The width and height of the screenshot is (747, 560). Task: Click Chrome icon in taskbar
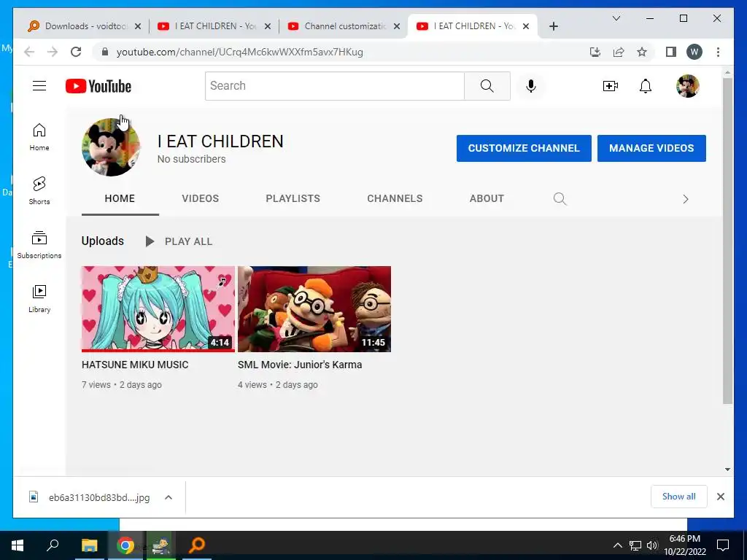click(x=125, y=545)
